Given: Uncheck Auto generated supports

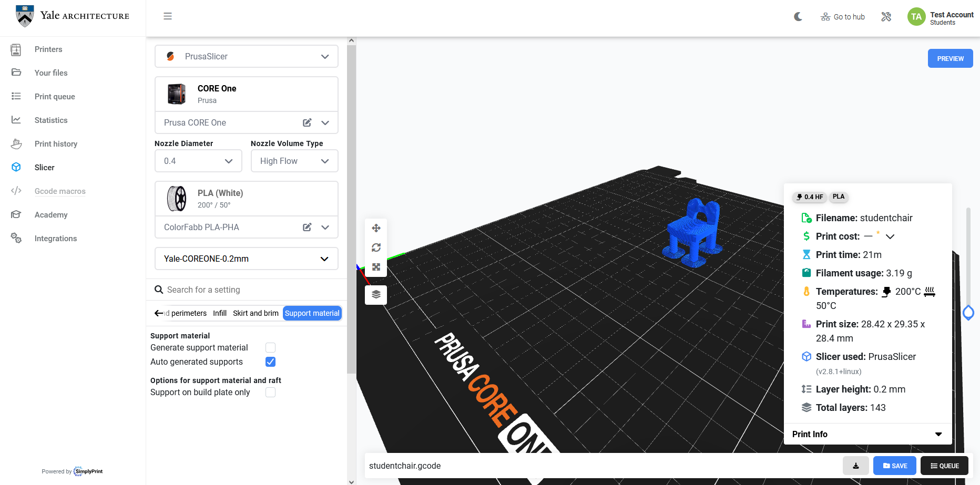Looking at the screenshot, I should [271, 362].
